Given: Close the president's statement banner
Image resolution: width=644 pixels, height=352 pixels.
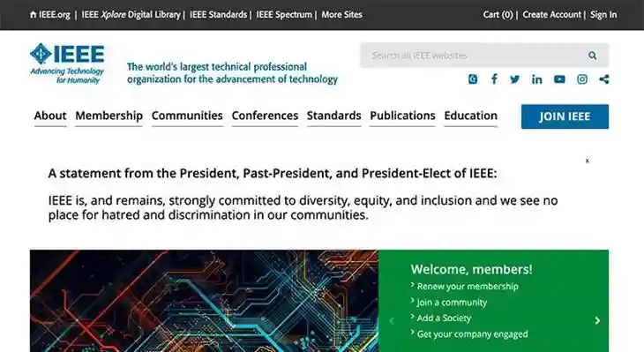Looking at the screenshot, I should click(588, 161).
